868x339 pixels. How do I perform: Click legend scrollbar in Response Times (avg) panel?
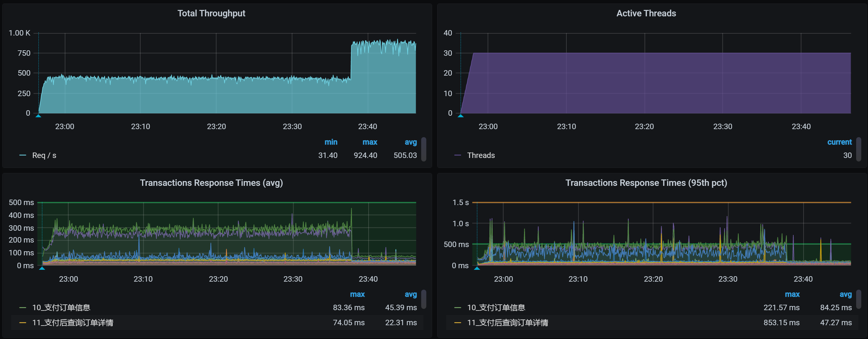[424, 299]
